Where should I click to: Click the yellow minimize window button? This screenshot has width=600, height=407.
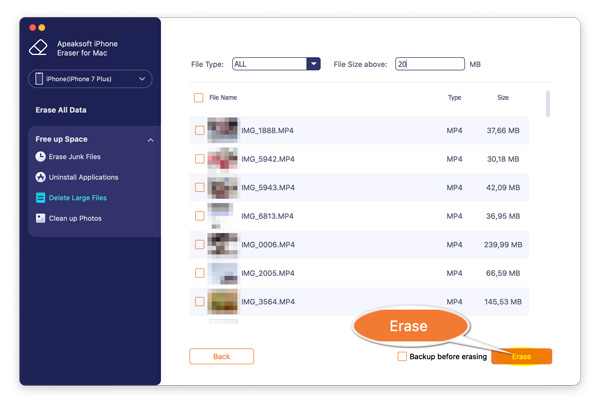[x=42, y=28]
